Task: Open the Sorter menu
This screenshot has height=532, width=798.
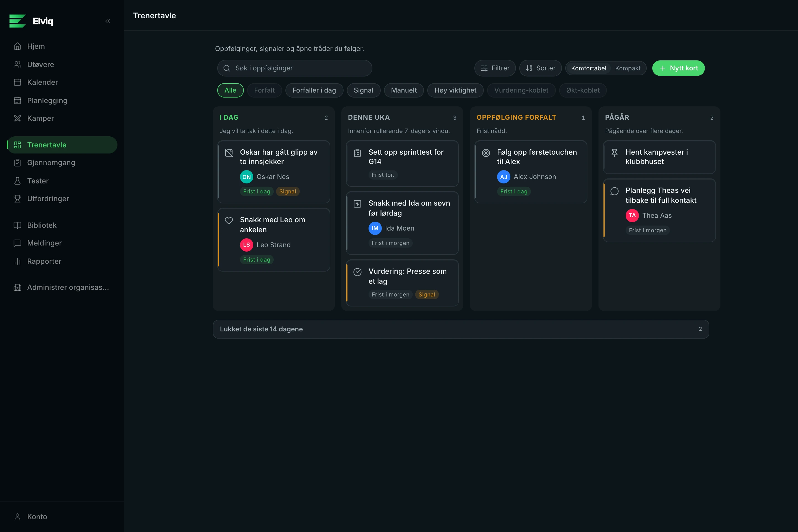Action: click(541, 68)
